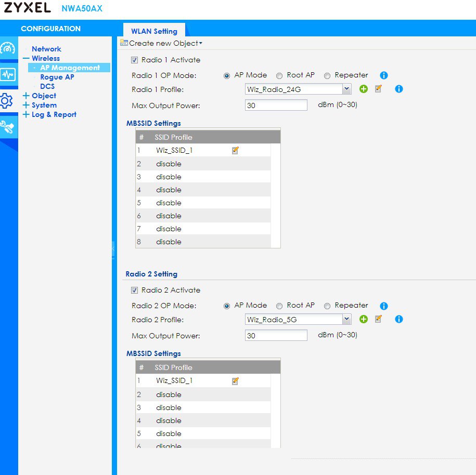Select row 2 disable in Radio 1 MBSSID
476x475 pixels.
click(x=203, y=164)
